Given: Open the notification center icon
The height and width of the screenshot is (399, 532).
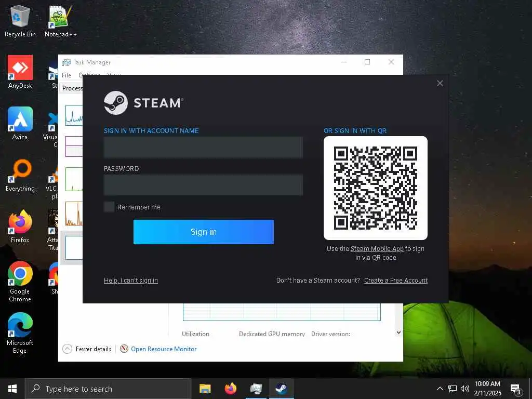Looking at the screenshot, I should point(516,389).
